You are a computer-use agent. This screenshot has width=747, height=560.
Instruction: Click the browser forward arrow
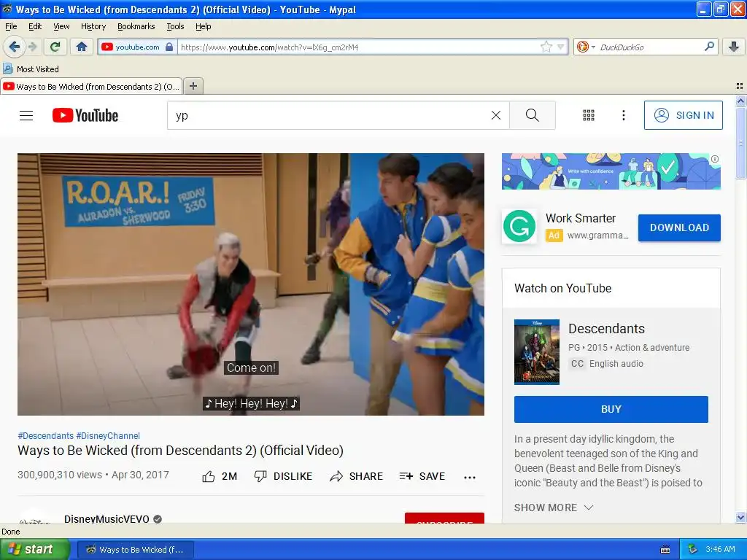[32, 47]
